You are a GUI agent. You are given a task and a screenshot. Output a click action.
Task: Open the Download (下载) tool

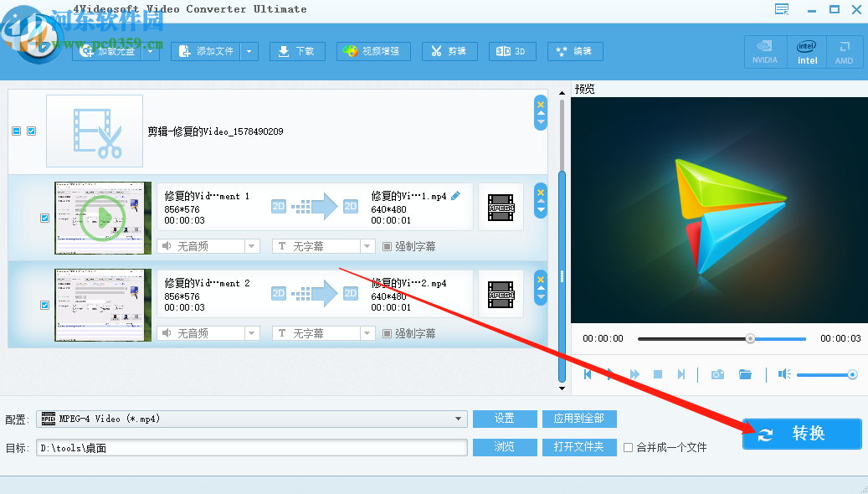(296, 52)
